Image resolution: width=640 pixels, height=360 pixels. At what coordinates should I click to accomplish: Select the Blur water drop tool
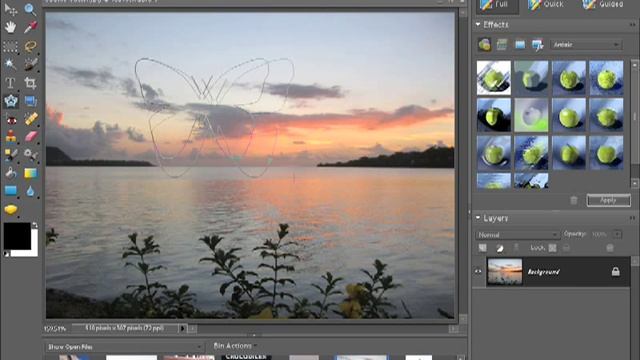[30, 191]
